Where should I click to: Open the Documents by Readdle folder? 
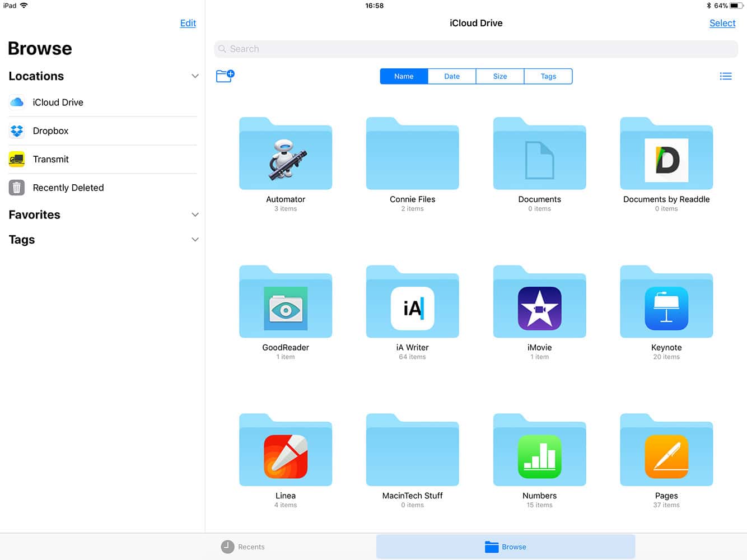(666, 153)
